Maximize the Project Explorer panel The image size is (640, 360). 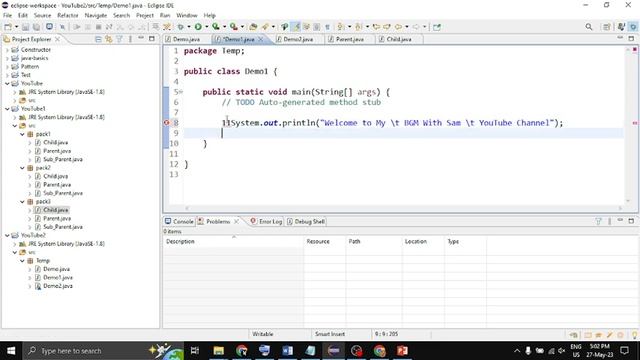[152, 39]
